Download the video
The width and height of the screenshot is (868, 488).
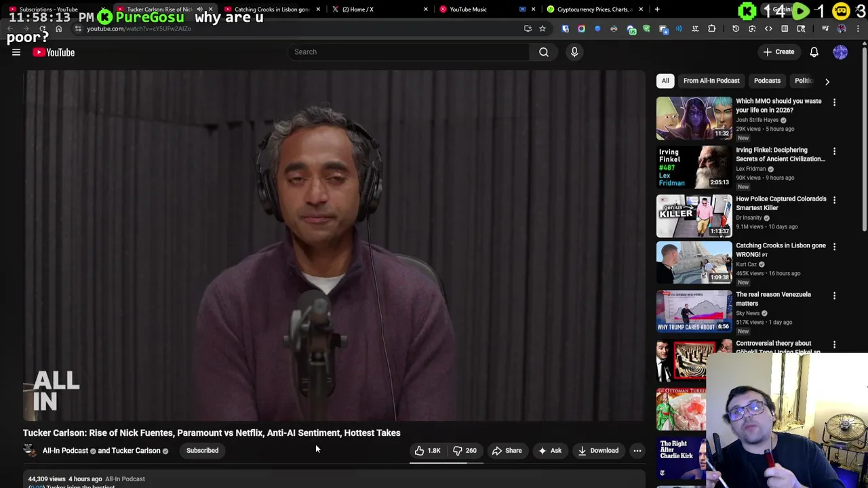tap(598, 450)
